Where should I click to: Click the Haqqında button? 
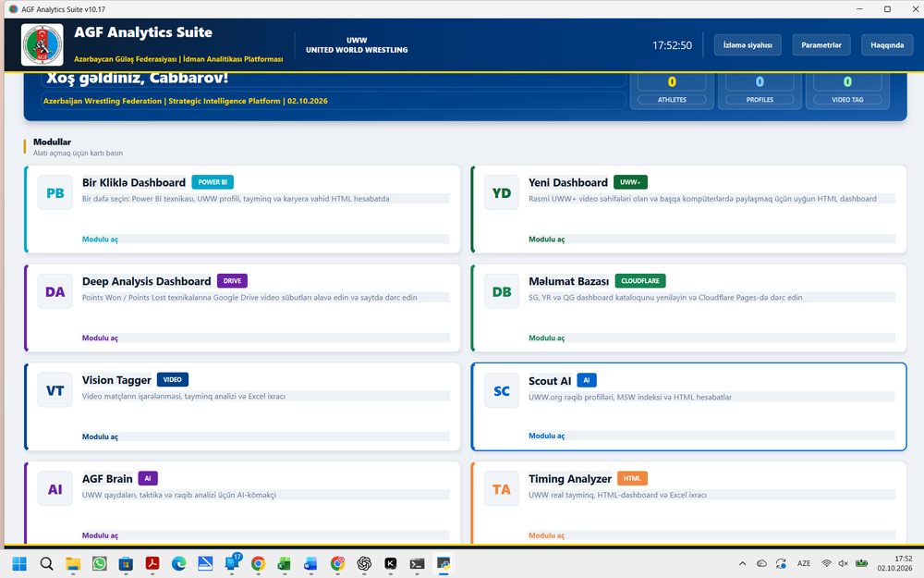(x=887, y=44)
